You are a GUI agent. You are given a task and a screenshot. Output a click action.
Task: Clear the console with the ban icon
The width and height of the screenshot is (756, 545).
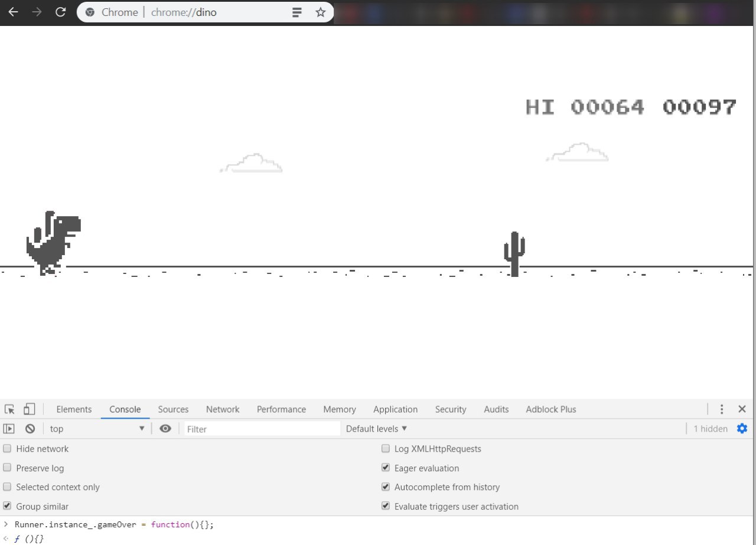pos(30,429)
